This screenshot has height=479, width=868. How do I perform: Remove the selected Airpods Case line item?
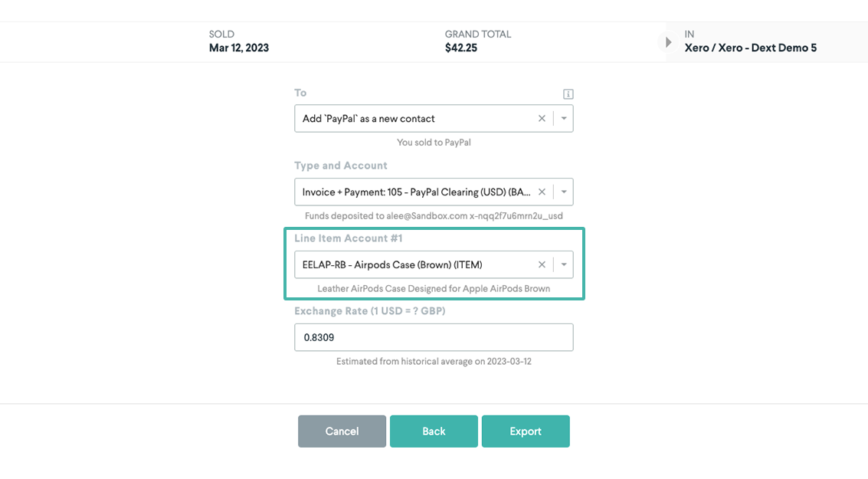coord(542,264)
